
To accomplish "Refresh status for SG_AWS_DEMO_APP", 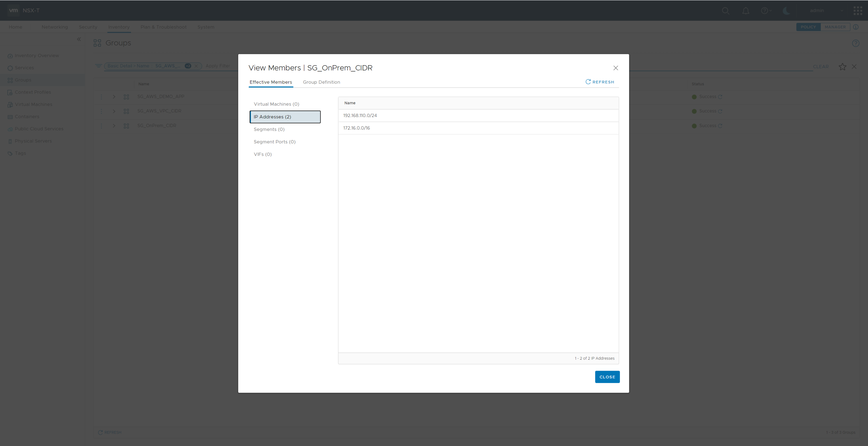I will point(720,97).
